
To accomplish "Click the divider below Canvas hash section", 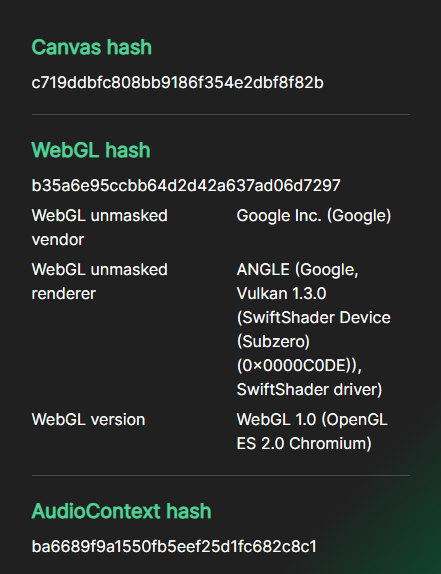I will tap(221, 115).
